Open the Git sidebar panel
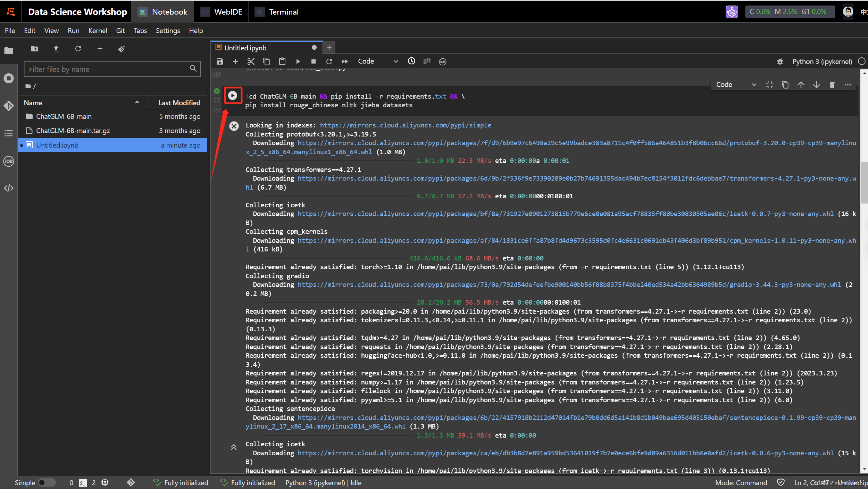868x489 pixels. pyautogui.click(x=9, y=106)
